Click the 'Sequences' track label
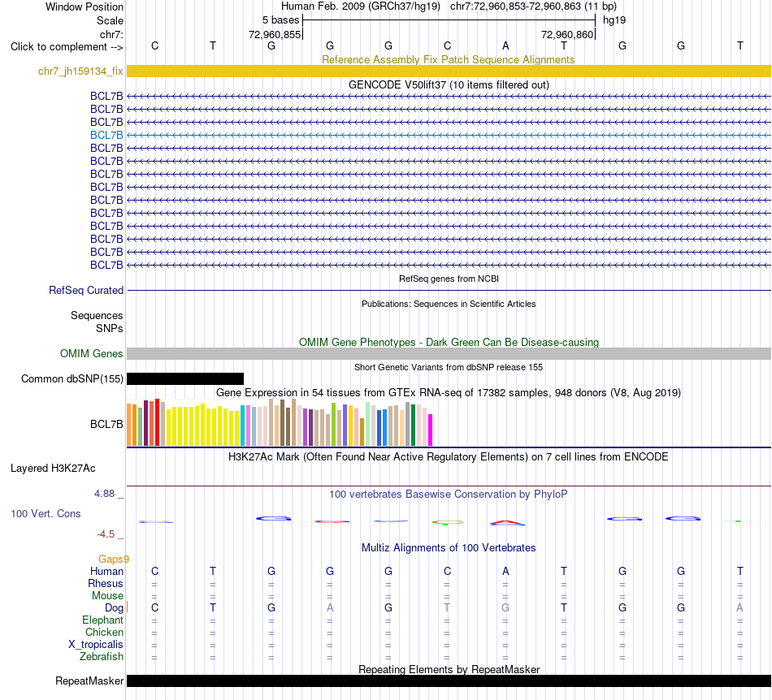This screenshot has height=700, width=772. click(x=97, y=315)
